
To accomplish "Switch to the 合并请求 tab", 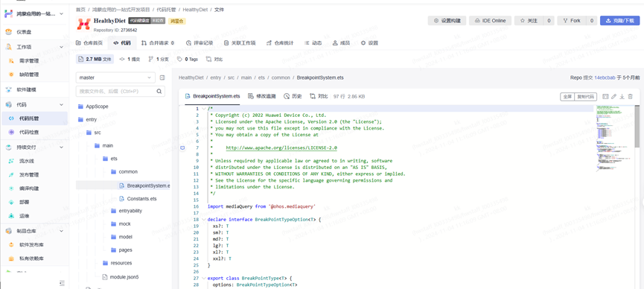I will point(157,42).
